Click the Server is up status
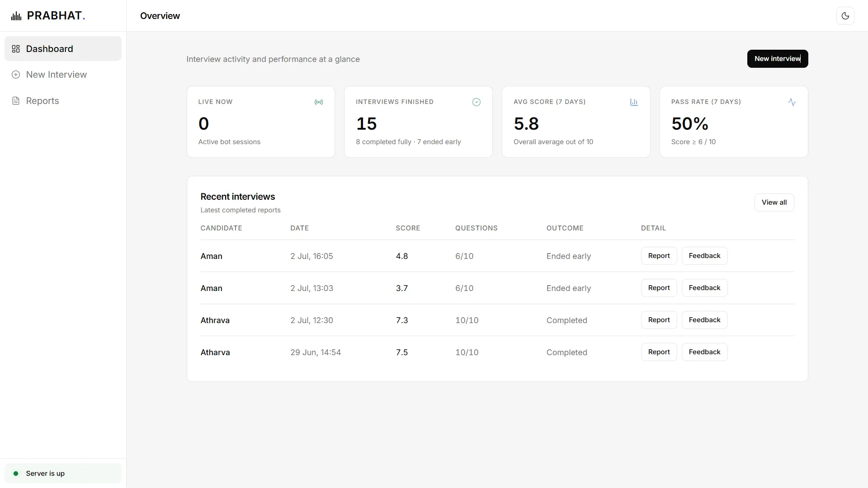 (63, 474)
